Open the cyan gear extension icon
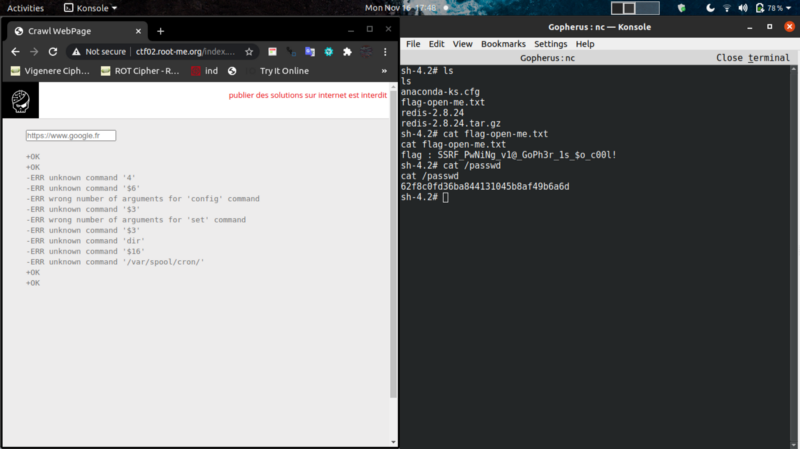The height and width of the screenshot is (449, 800). click(x=329, y=52)
